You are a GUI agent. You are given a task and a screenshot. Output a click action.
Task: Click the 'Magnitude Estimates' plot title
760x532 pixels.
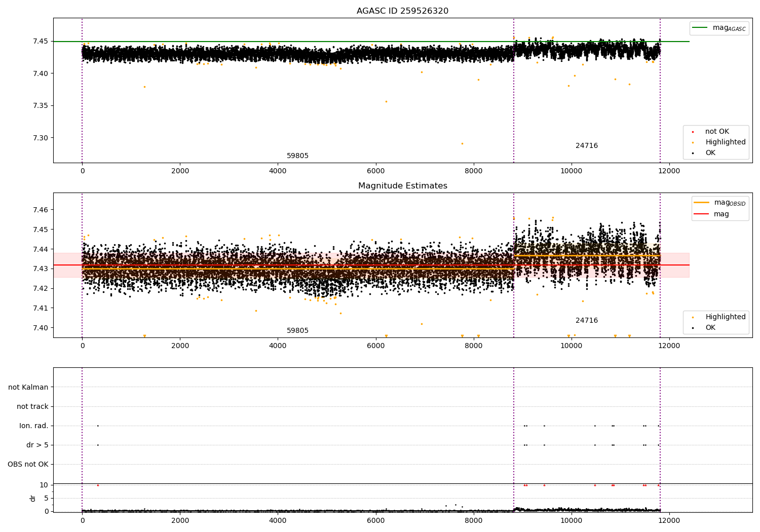[402, 186]
